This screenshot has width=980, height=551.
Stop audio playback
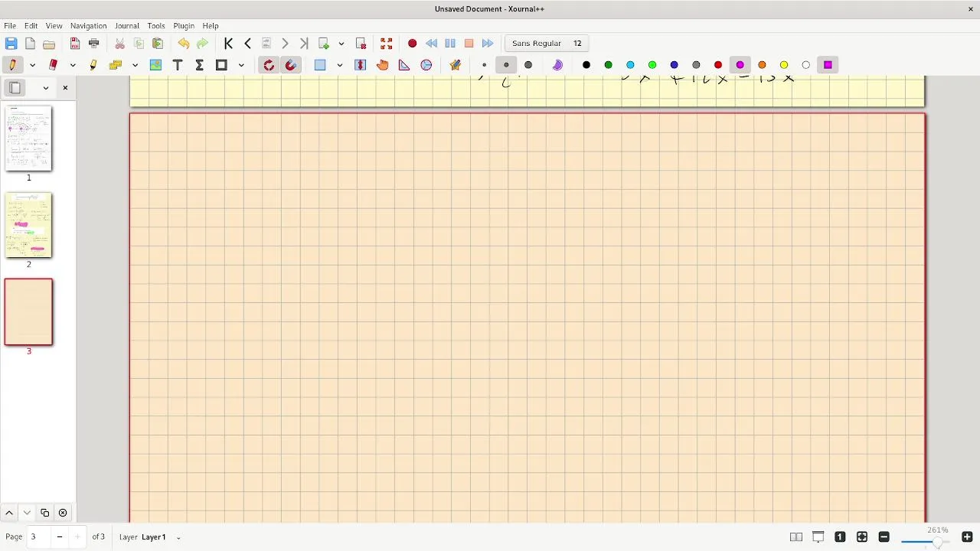coord(469,44)
